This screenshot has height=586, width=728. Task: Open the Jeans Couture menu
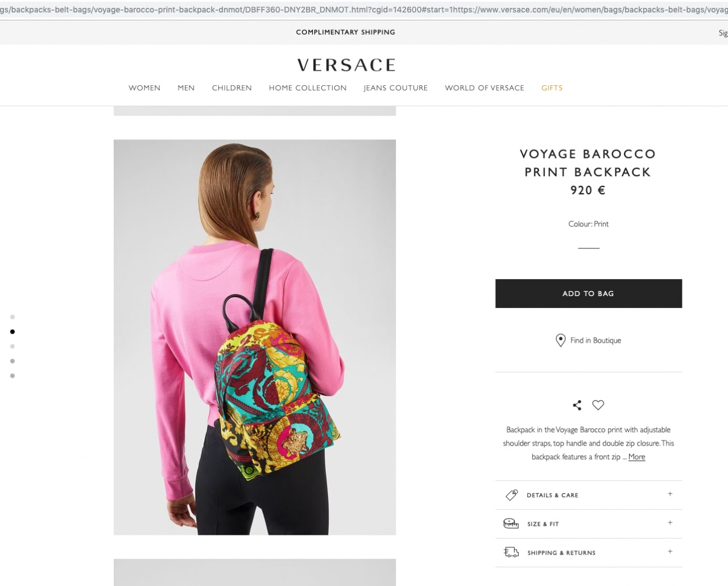point(396,88)
